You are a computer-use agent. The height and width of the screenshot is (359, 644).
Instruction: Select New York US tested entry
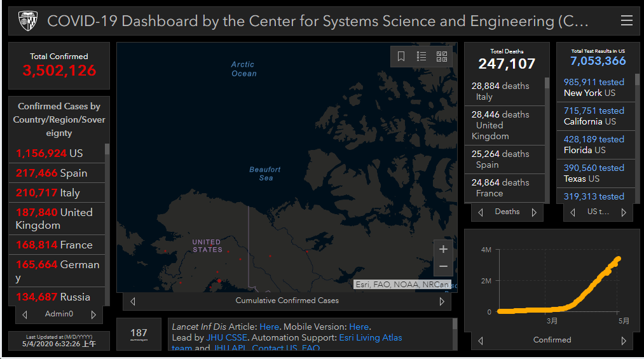click(x=594, y=88)
